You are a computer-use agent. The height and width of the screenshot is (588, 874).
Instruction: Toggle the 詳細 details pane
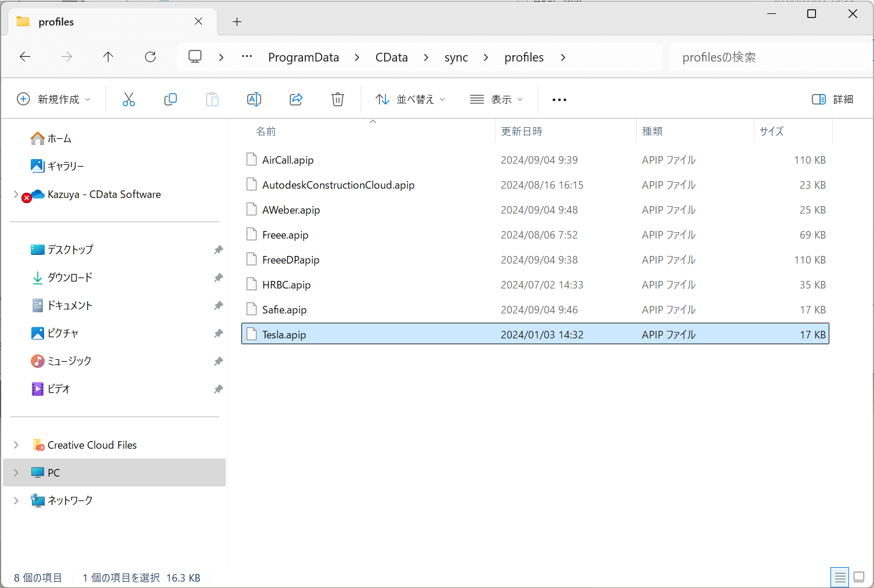click(832, 99)
